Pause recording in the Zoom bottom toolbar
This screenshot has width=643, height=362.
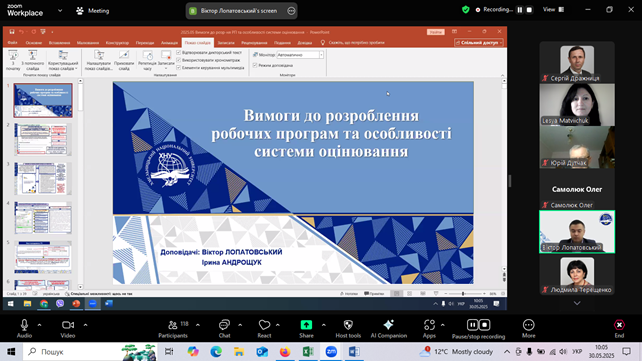pos(472,325)
